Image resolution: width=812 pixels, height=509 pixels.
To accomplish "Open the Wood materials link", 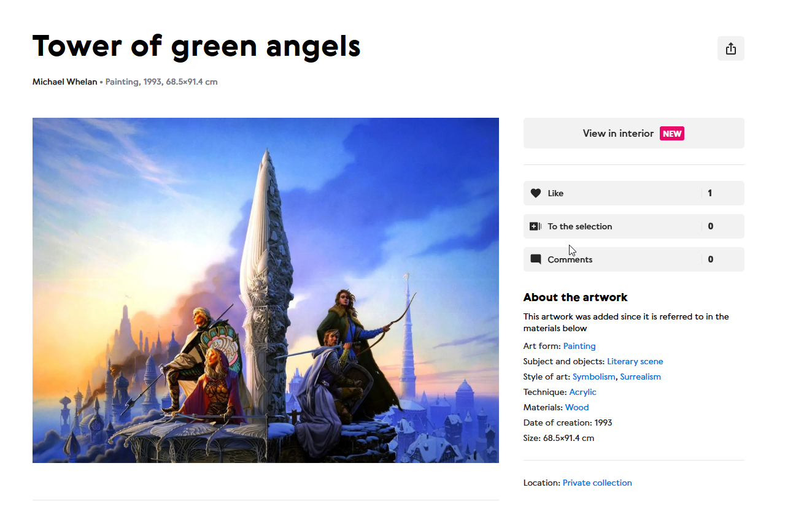I will [577, 407].
